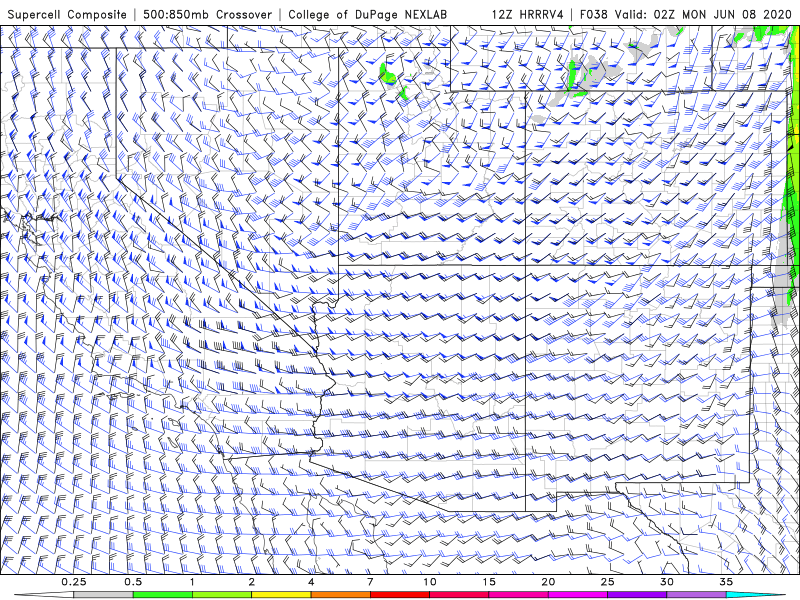Click the "25" legend value
800x600 pixels.
[607, 582]
